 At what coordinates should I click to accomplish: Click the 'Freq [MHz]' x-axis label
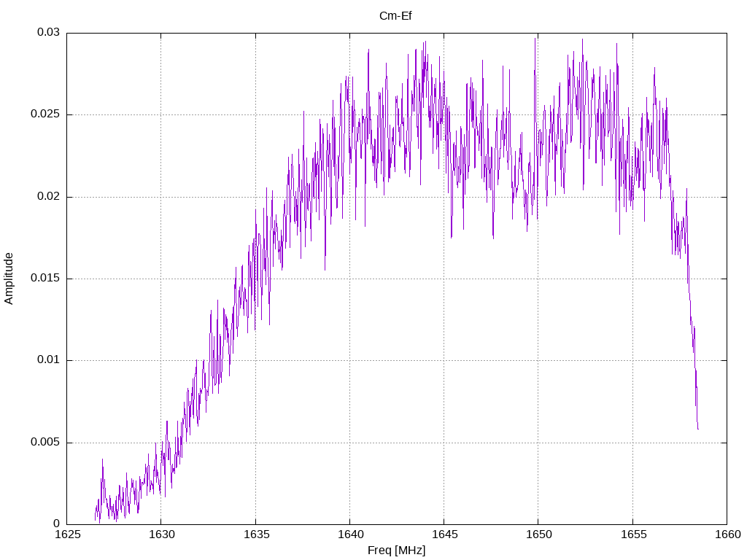coord(396,551)
